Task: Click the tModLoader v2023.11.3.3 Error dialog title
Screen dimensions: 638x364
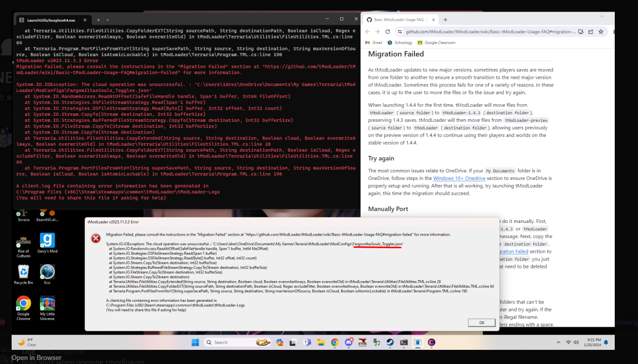Action: pyautogui.click(x=113, y=221)
